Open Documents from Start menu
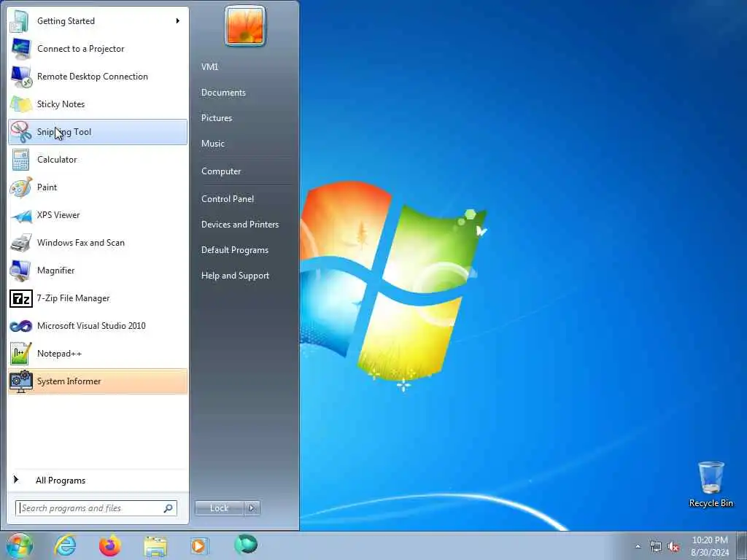This screenshot has width=747, height=560. tap(223, 93)
